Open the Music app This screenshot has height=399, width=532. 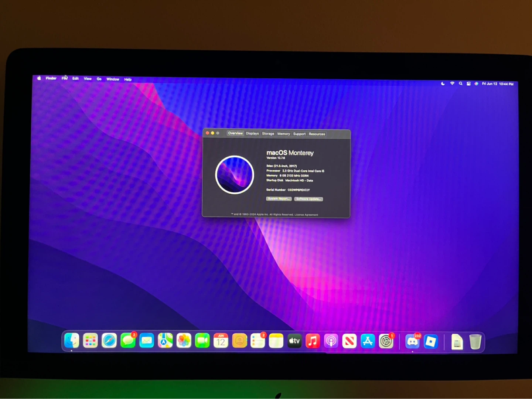313,341
